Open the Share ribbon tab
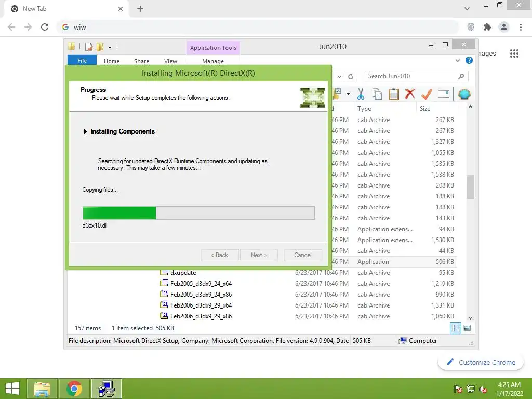 pos(141,61)
